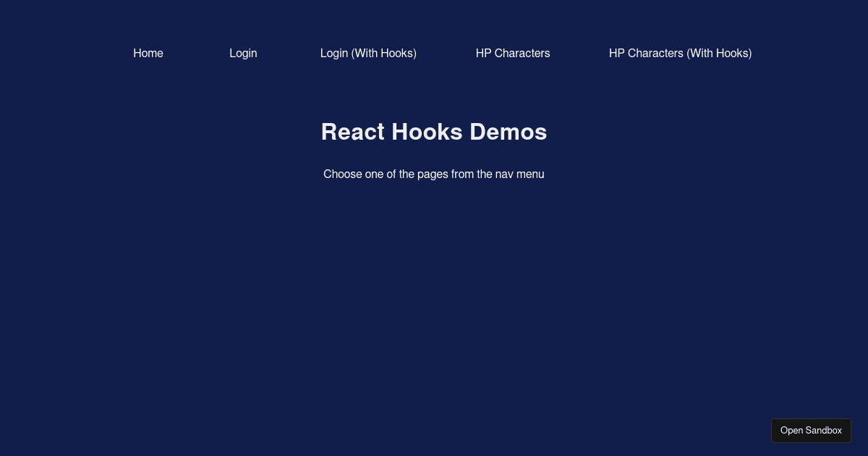Switch to the hooks version of HP Characters
This screenshot has height=456, width=868.
pyautogui.click(x=680, y=53)
